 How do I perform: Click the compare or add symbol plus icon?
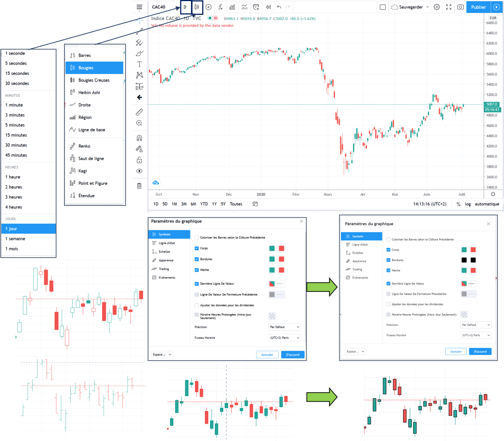tap(208, 7)
